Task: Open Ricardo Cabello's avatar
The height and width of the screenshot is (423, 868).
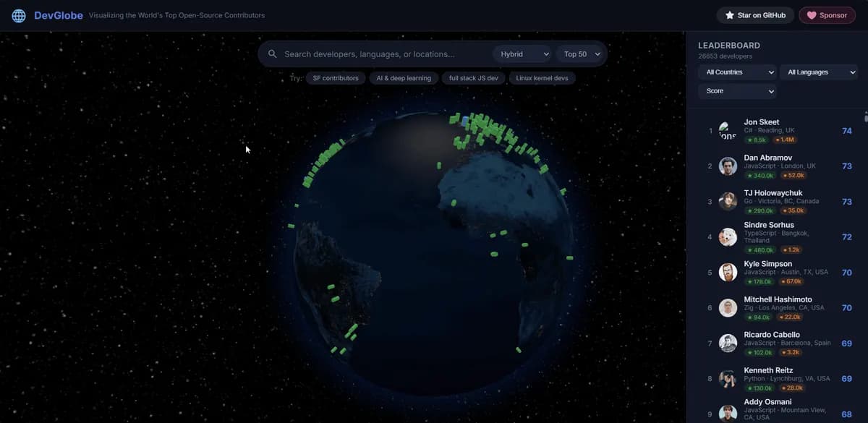Action: 728,343
